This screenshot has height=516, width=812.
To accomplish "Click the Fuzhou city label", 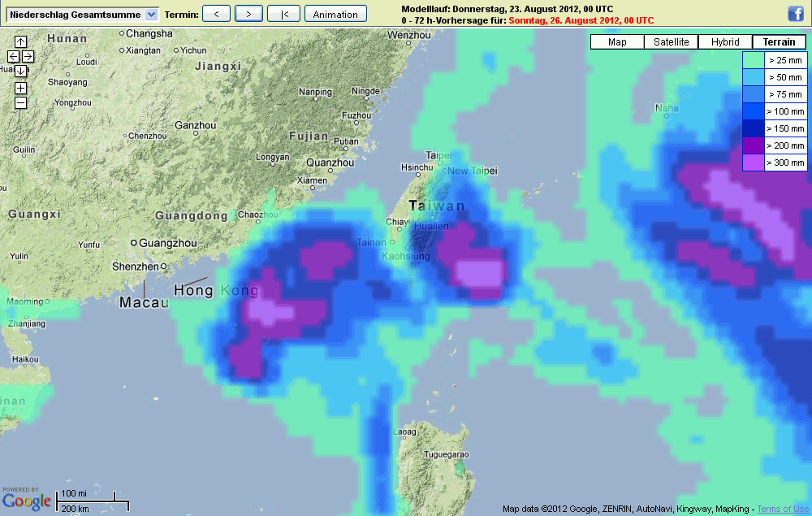I will click(356, 115).
